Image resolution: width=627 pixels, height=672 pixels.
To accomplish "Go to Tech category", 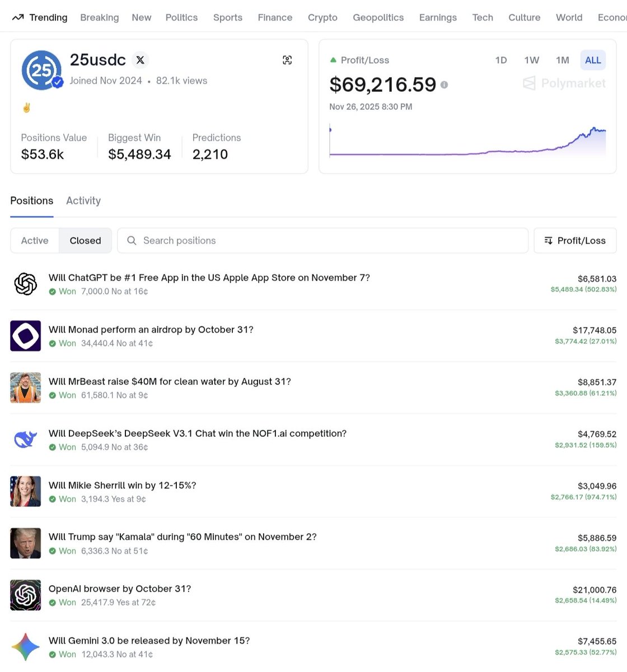I will coord(483,17).
